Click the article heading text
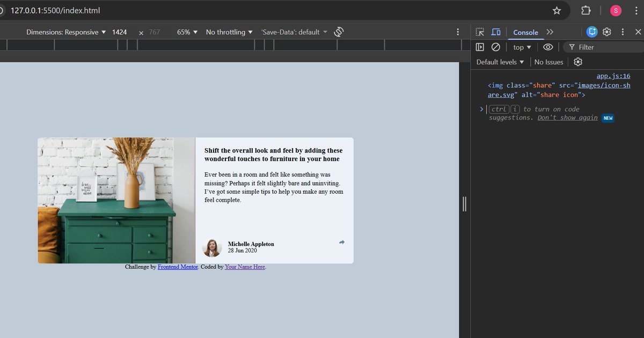This screenshot has height=338, width=644. point(273,155)
